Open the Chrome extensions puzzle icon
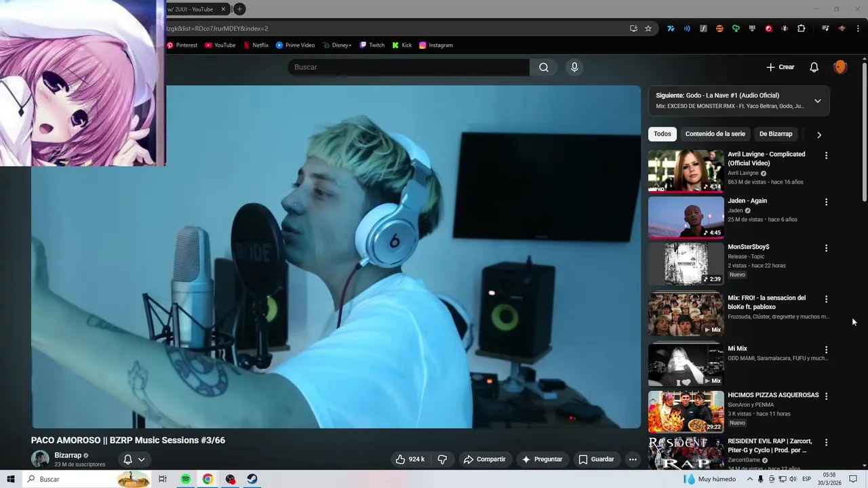Image resolution: width=868 pixels, height=488 pixels. (x=801, y=28)
